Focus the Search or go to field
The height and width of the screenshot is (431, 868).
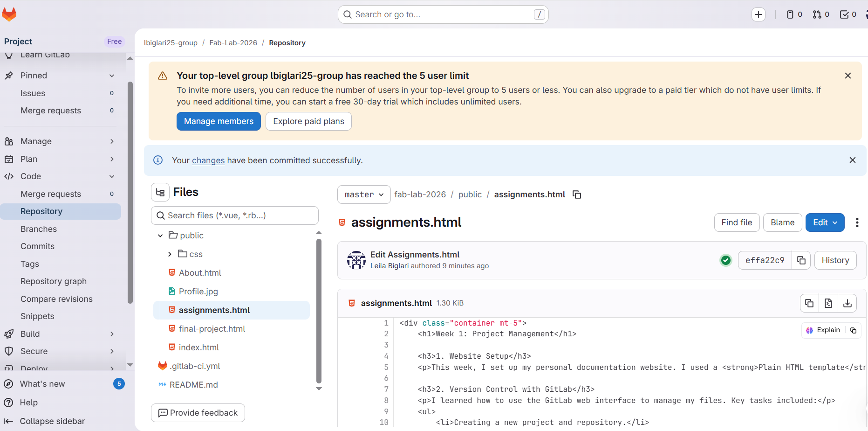pyautogui.click(x=443, y=14)
